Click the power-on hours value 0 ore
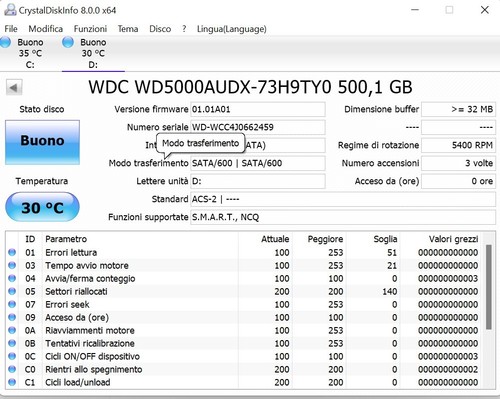 [x=458, y=181]
